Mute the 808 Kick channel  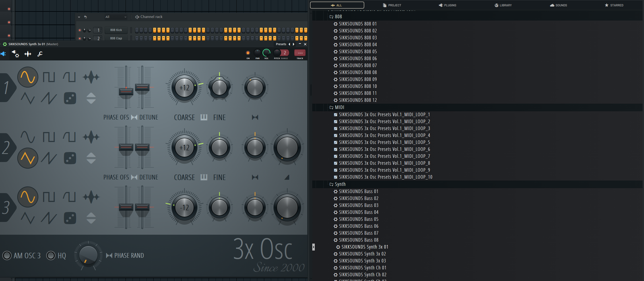pos(80,30)
